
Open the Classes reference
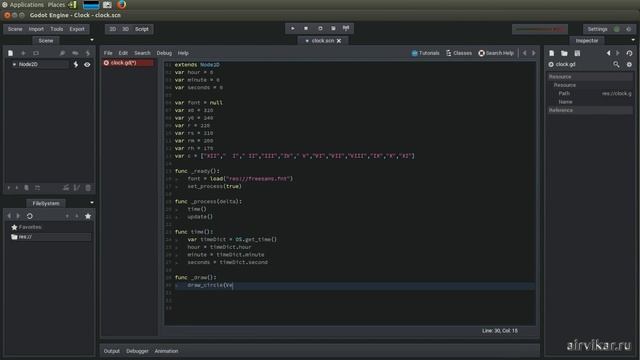[459, 53]
